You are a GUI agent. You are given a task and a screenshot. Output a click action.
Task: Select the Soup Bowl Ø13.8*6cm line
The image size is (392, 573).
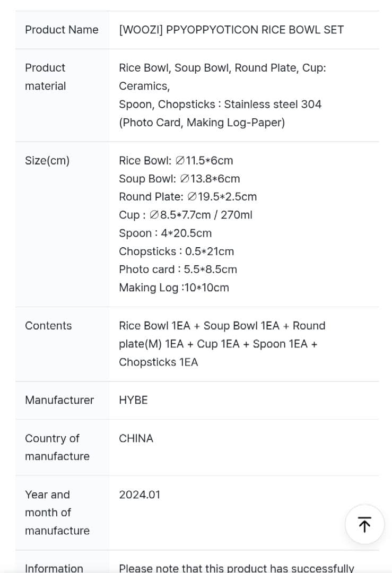coord(179,179)
